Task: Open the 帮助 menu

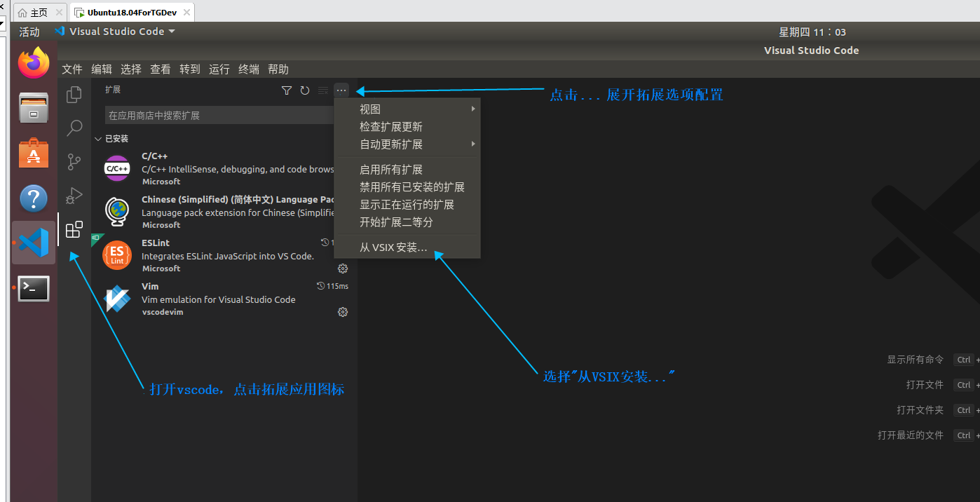Action: pyautogui.click(x=278, y=69)
